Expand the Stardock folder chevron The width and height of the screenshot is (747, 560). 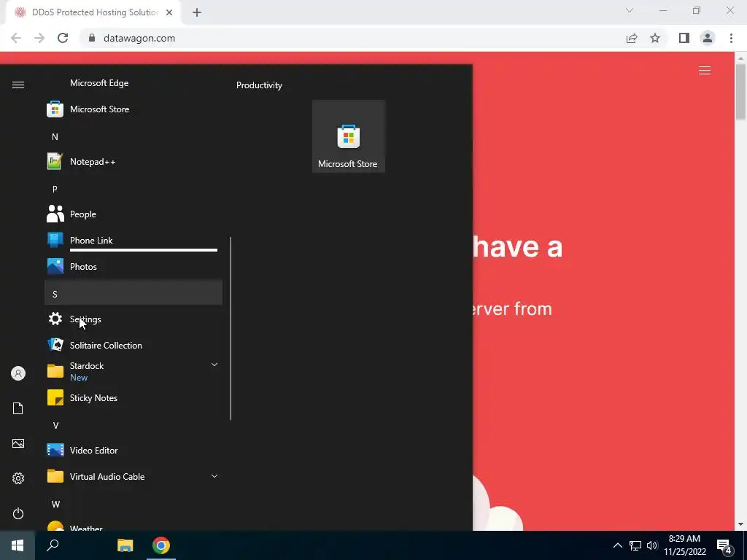coord(214,365)
